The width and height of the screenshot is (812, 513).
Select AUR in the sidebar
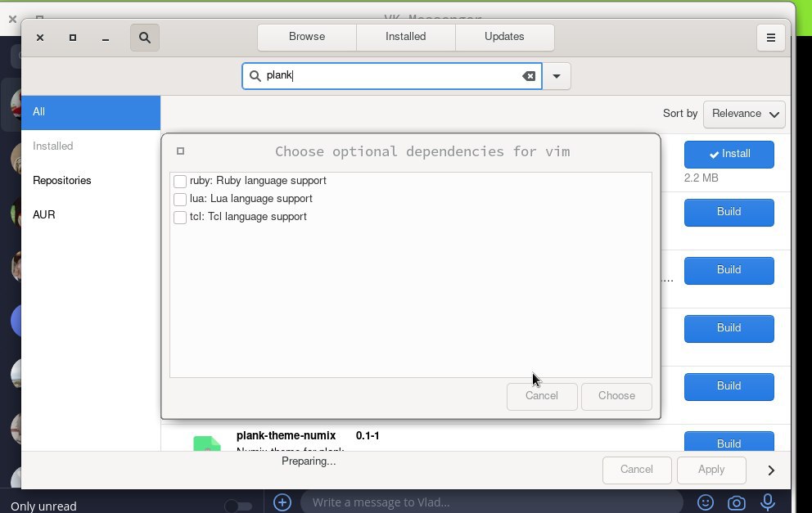tap(91, 215)
